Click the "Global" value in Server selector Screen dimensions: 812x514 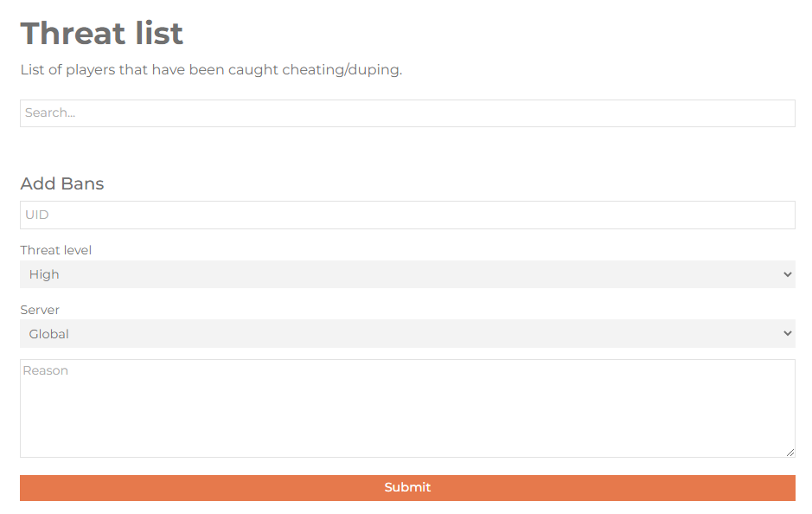click(x=49, y=334)
